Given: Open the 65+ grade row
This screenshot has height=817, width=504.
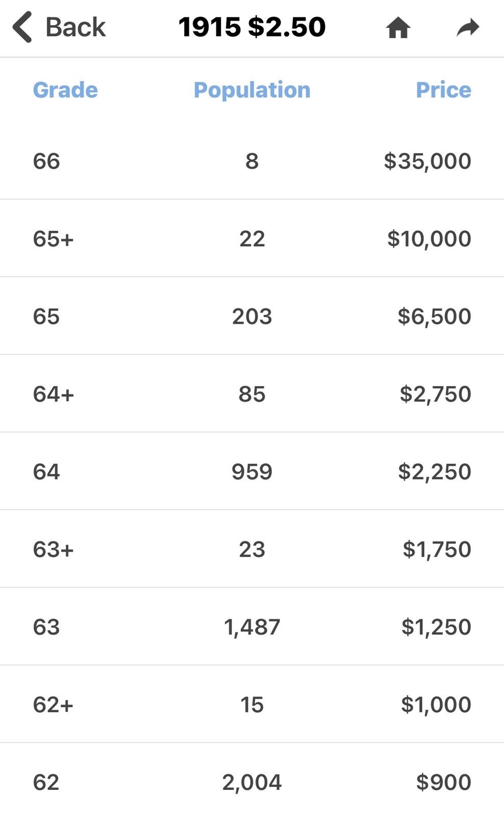Looking at the screenshot, I should (x=252, y=238).
